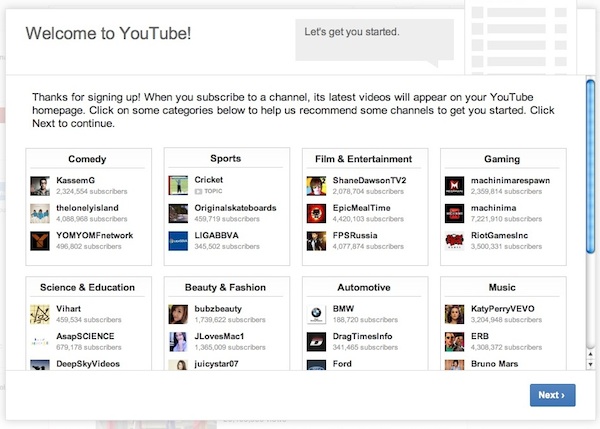Toggle the Sports category card
This screenshot has height=429, width=600.
point(225,159)
